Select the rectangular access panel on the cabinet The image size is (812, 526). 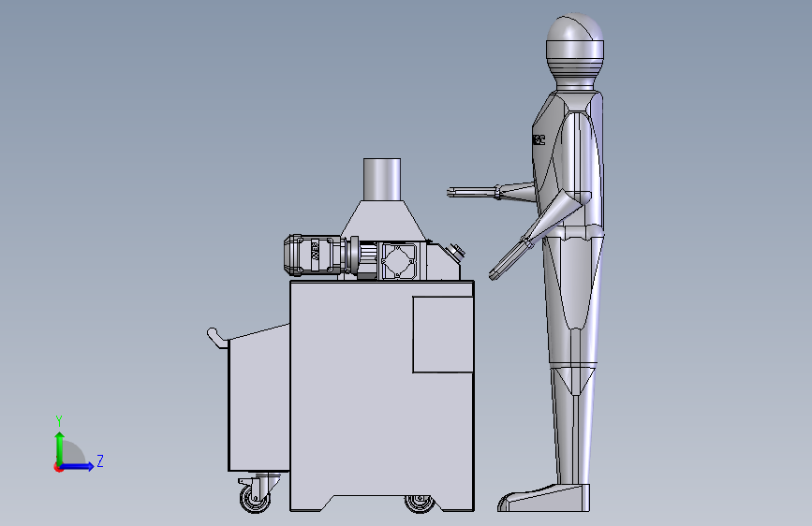click(443, 334)
